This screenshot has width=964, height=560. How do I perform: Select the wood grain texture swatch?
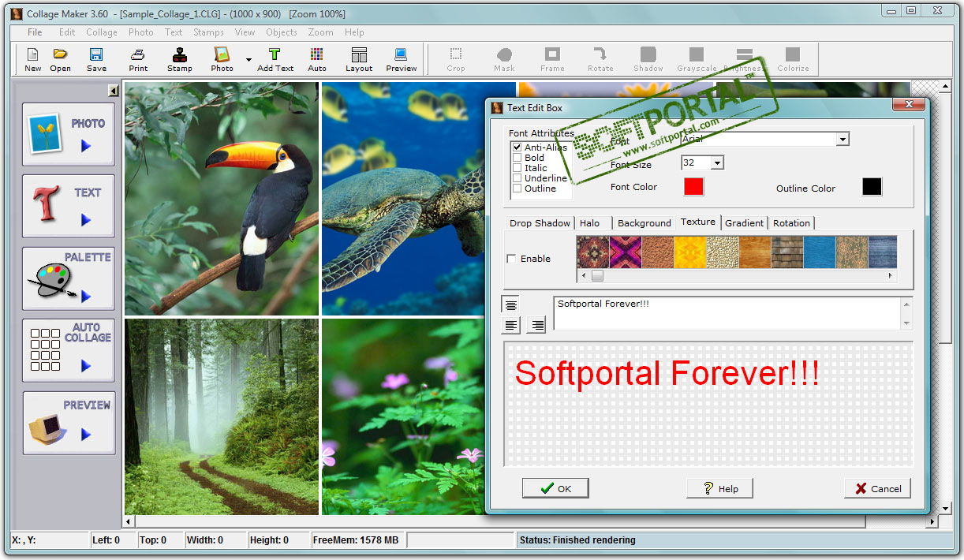point(755,252)
